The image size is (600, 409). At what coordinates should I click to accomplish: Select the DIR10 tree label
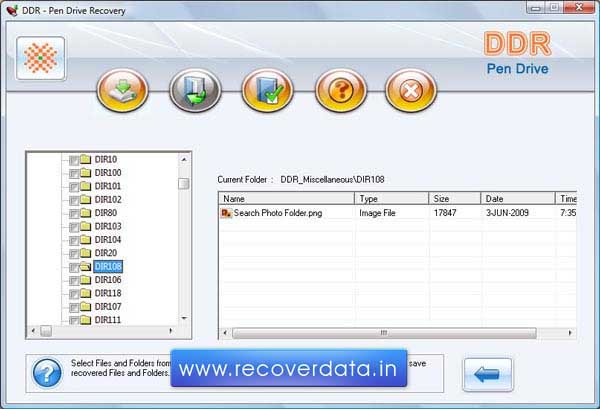[106, 159]
